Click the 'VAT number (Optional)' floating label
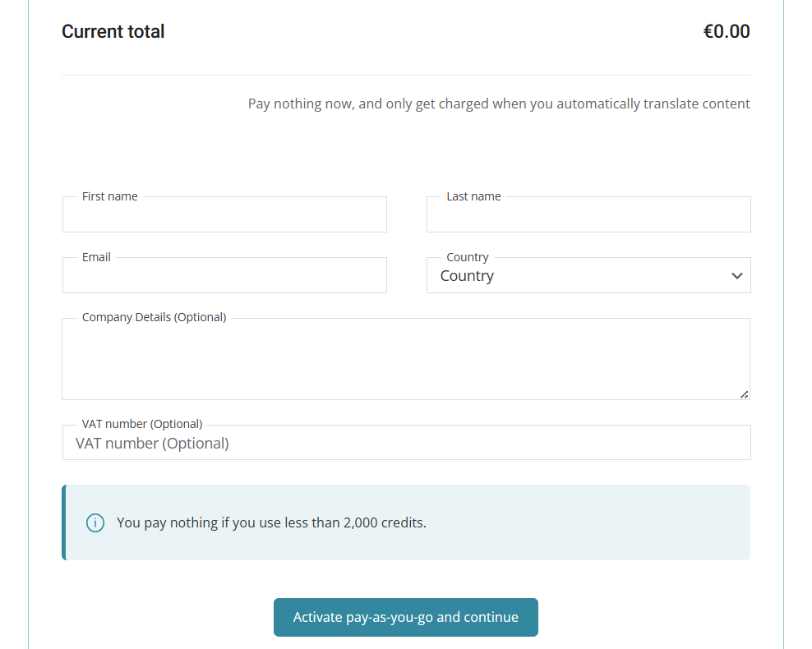812x649 pixels. (x=142, y=424)
